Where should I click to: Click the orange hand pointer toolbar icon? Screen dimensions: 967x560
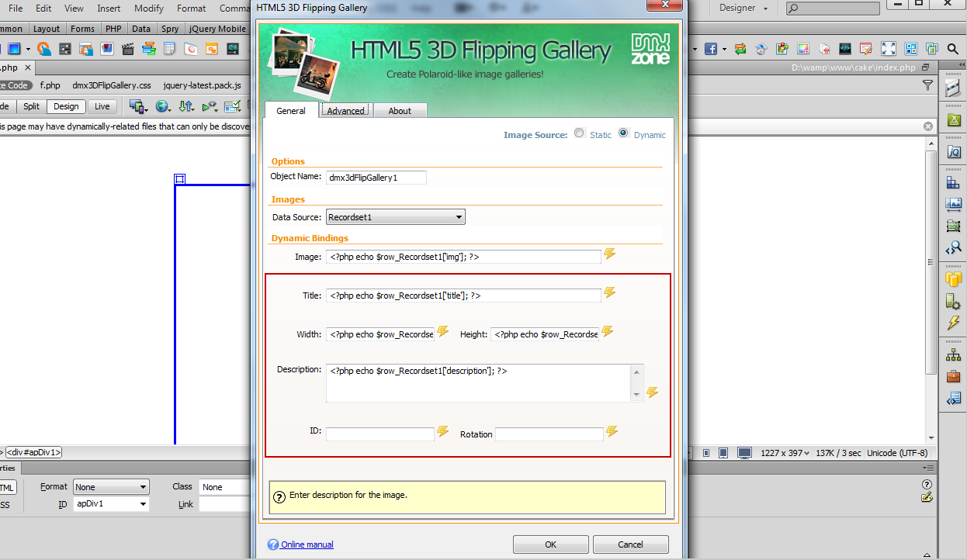tap(44, 49)
